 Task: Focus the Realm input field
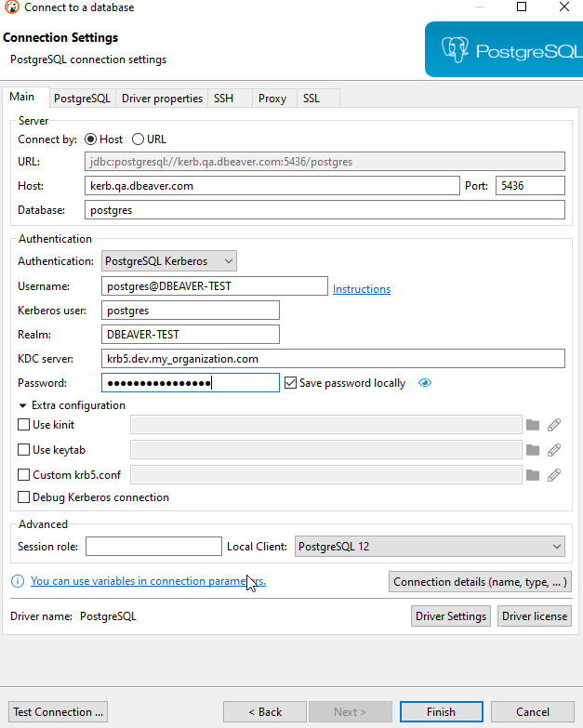click(191, 335)
